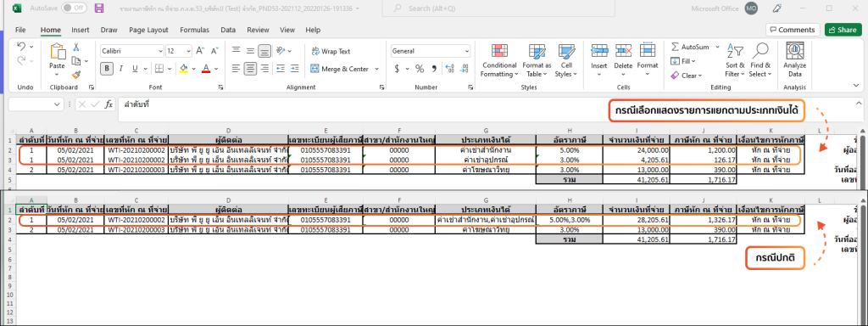Align text left

tap(236, 69)
